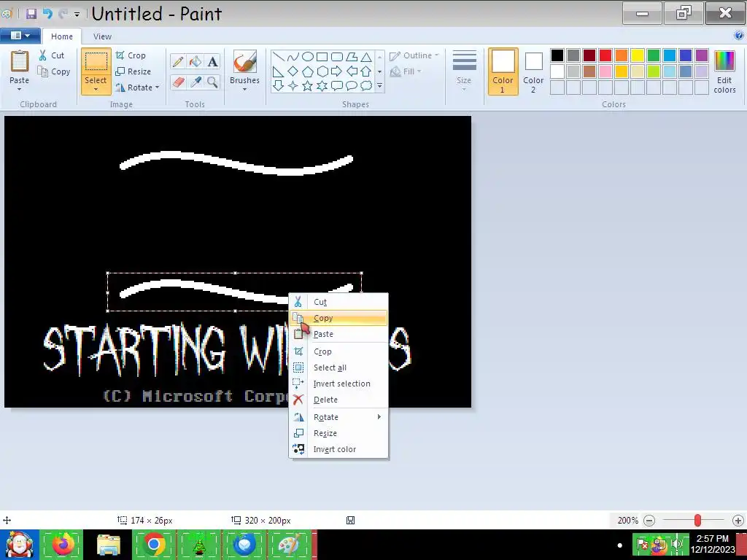Click the Undo arrow in title bar
Image resolution: width=747 pixels, height=560 pixels.
click(47, 13)
